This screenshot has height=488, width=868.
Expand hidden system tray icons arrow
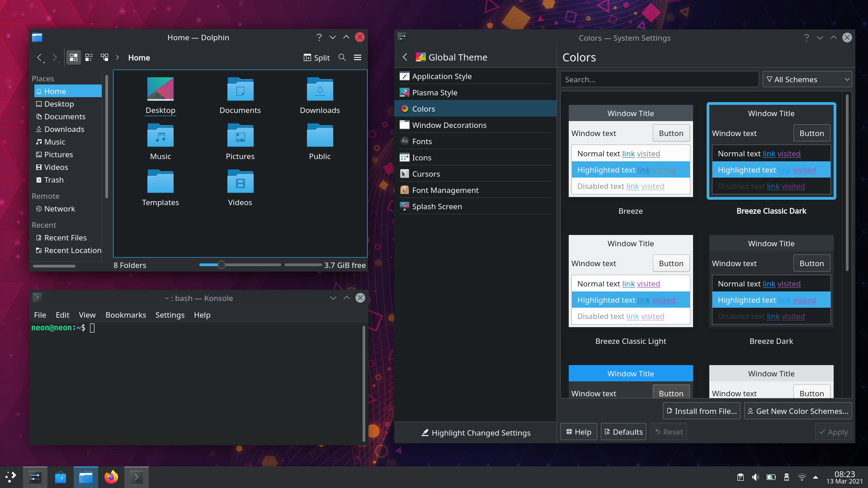tap(816, 477)
